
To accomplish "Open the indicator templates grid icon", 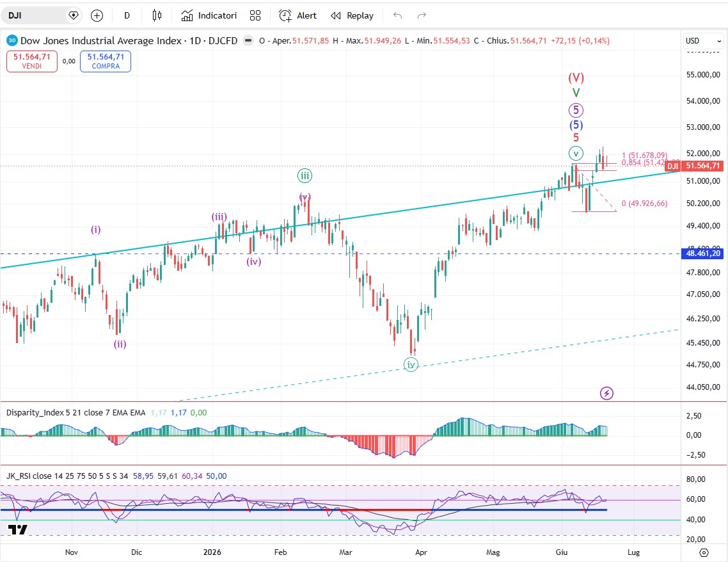I will click(255, 16).
